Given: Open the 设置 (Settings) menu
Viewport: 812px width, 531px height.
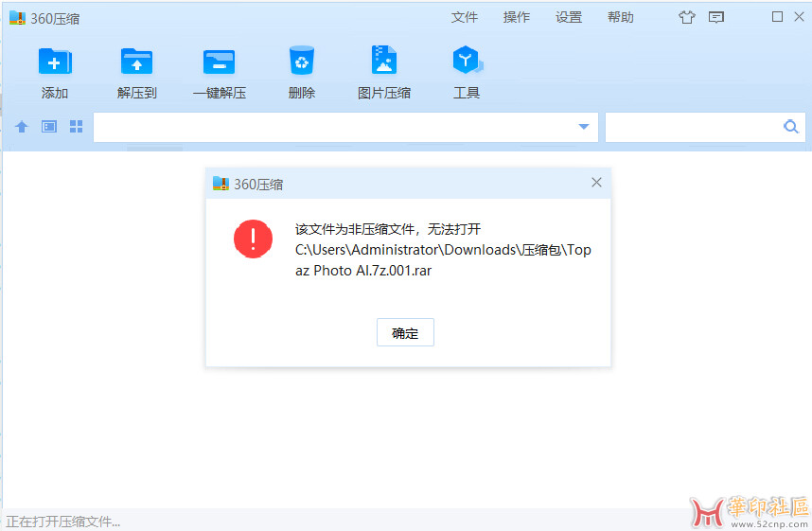Looking at the screenshot, I should click(569, 17).
